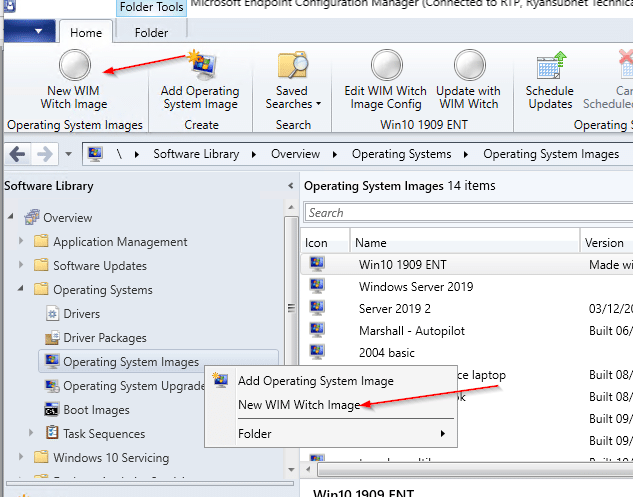Select the Operating Systems folder
The width and height of the screenshot is (633, 497).
click(103, 290)
